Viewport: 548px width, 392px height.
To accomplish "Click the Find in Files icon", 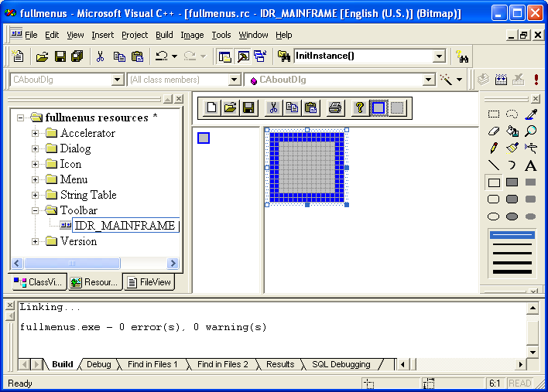I will tap(284, 56).
